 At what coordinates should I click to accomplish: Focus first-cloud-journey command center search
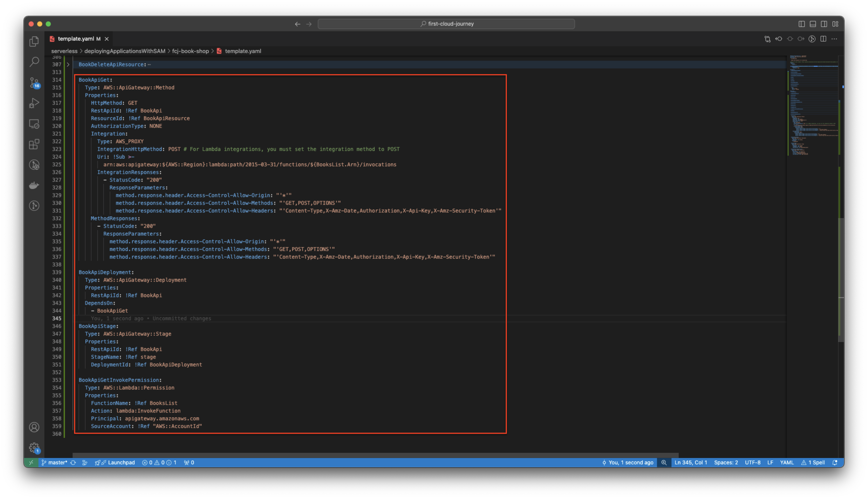tap(446, 24)
